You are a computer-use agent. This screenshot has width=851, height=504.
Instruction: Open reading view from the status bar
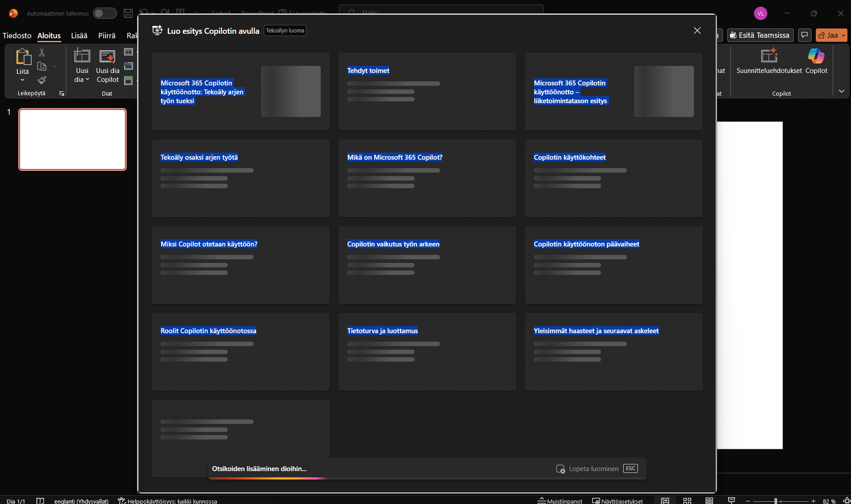point(709,500)
